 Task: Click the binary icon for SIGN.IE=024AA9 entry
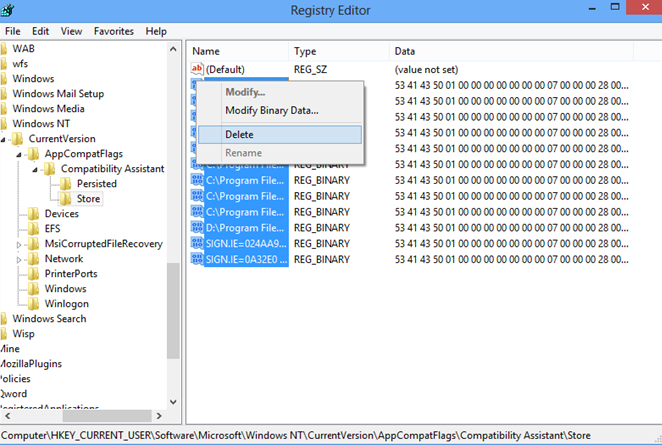(x=197, y=244)
